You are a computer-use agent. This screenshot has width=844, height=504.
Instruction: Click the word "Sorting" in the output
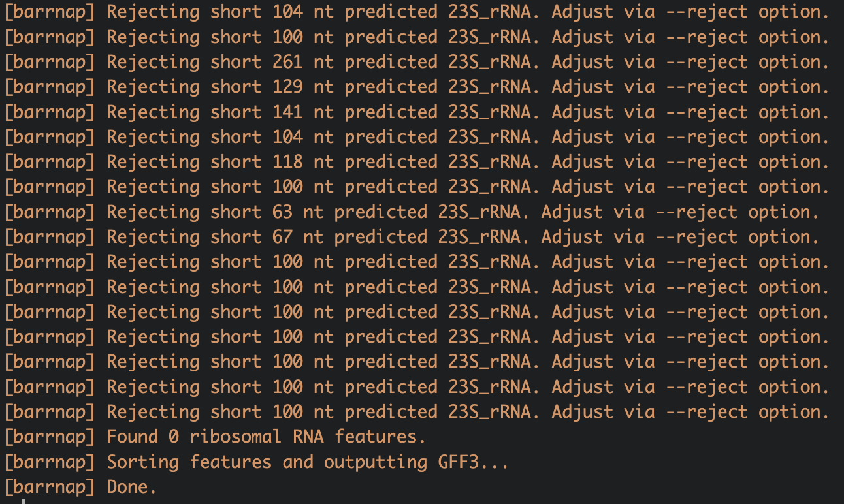(143, 462)
